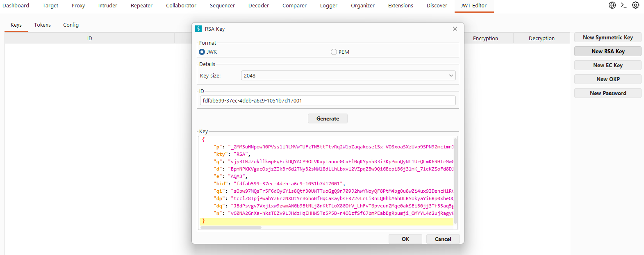The width and height of the screenshot is (644, 255).
Task: Click the "e": "AQAB" line
Action: [230, 176]
